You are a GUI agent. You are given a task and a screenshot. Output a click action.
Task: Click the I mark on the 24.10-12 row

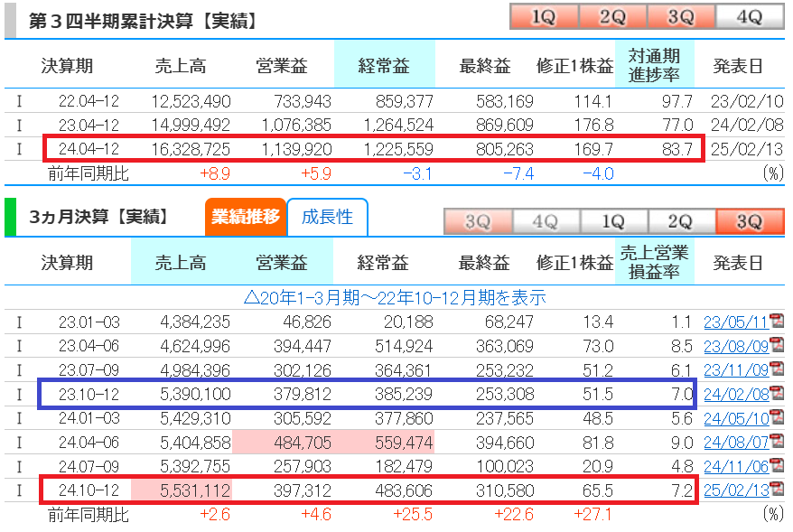point(19,490)
